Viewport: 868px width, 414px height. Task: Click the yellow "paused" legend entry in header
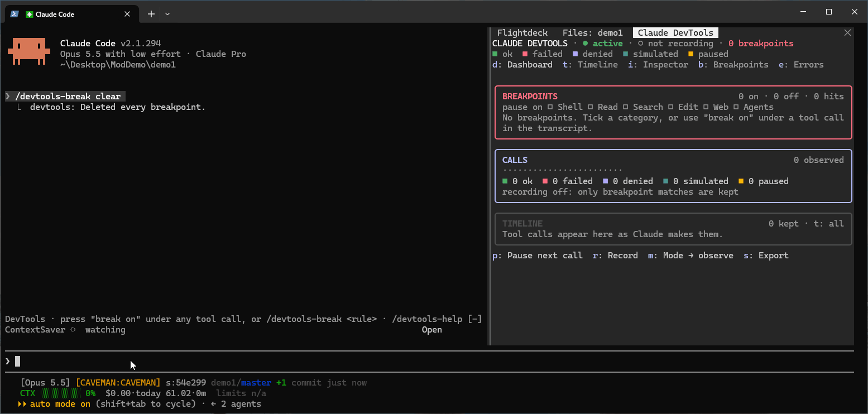(708, 54)
